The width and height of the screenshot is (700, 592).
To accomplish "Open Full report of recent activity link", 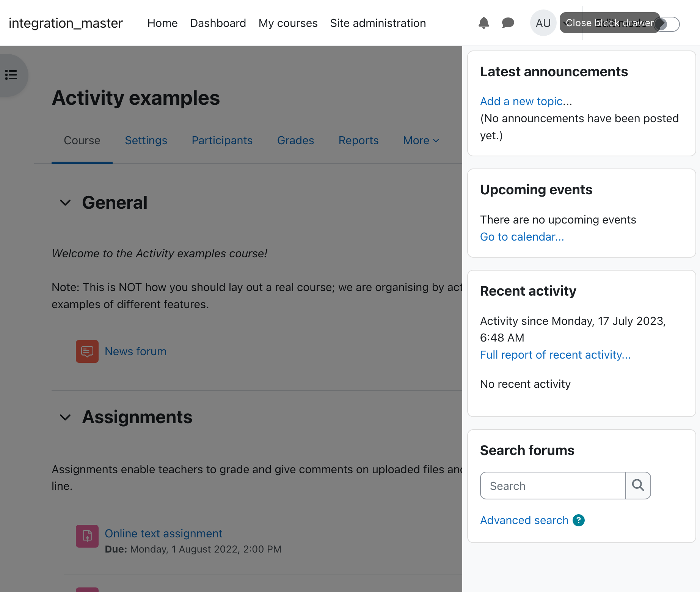I will (x=555, y=355).
